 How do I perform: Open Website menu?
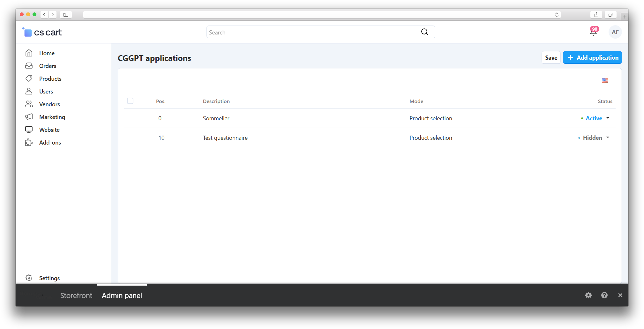click(x=49, y=130)
